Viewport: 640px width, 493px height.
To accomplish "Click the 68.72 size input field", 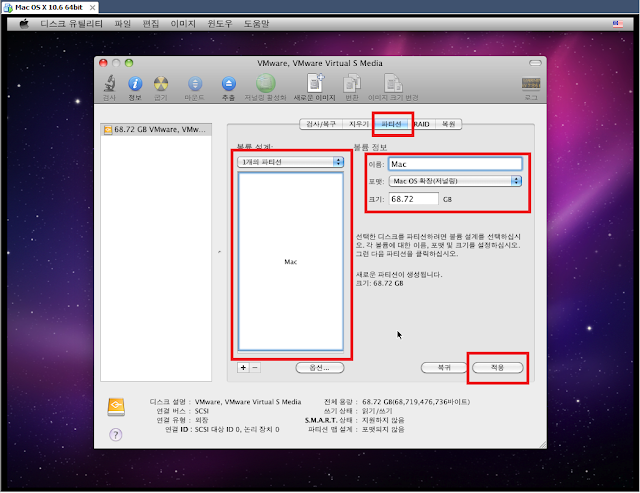I will (413, 199).
